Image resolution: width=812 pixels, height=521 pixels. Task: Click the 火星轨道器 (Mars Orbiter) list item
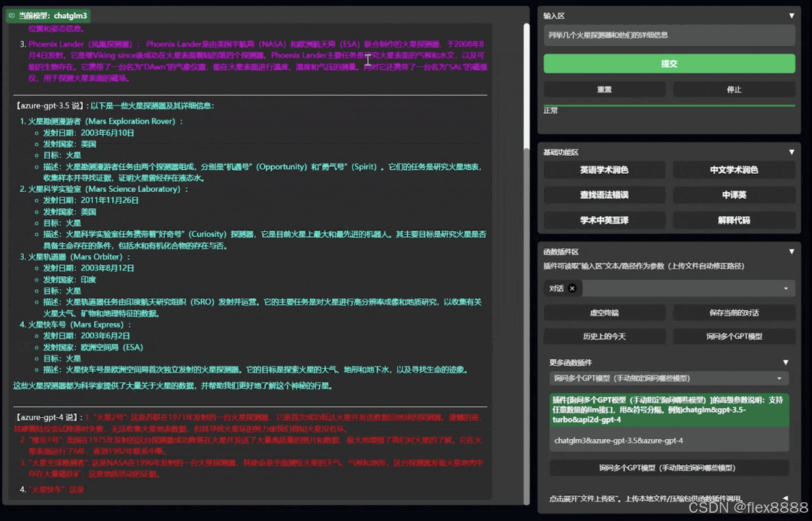coord(79,257)
